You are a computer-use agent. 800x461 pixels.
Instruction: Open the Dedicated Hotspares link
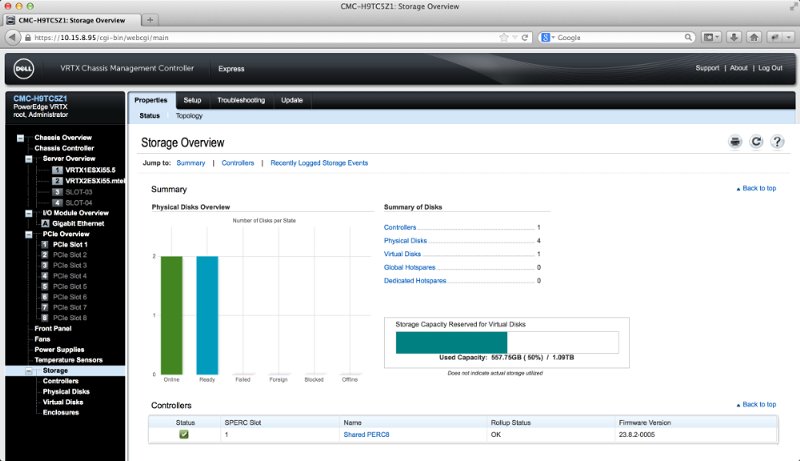415,280
